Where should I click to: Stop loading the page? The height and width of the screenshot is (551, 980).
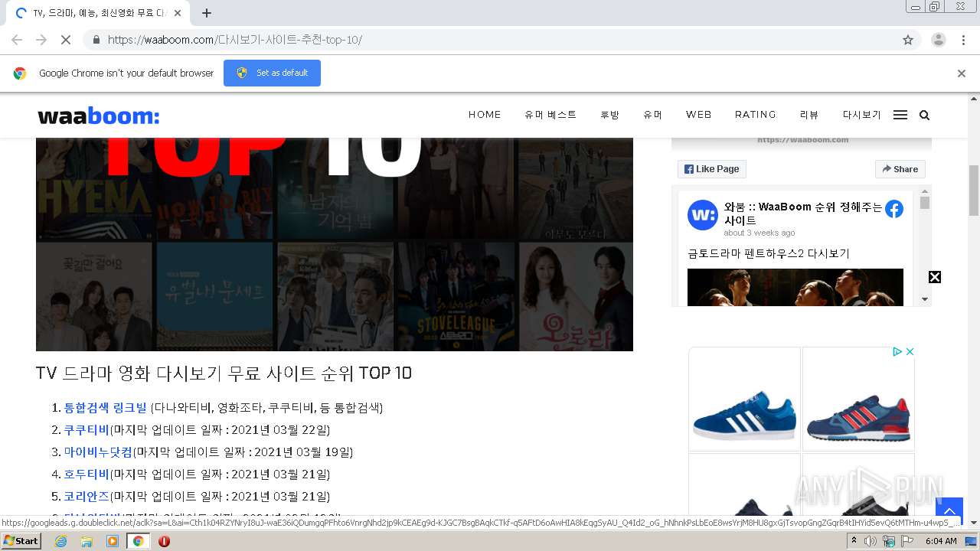coord(66,40)
